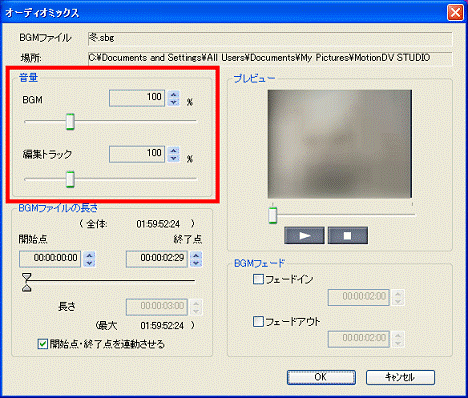Increase 編集トラック volume with up arrow
Image resolution: width=468 pixels, height=398 pixels.
tap(174, 151)
